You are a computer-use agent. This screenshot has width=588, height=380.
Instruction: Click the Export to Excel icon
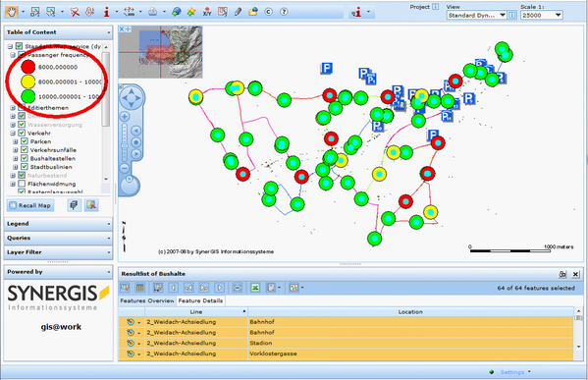pos(255,288)
